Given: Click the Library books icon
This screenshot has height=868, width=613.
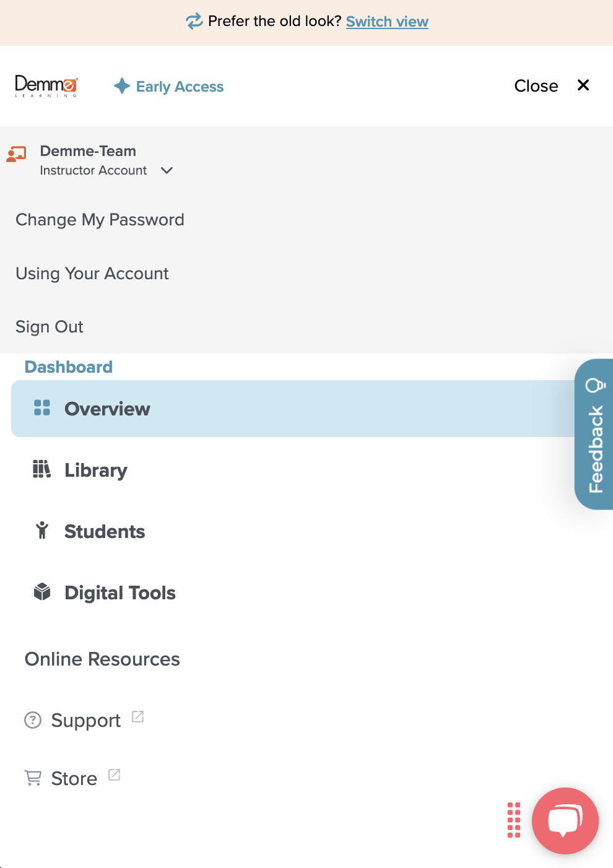Looking at the screenshot, I should tap(41, 469).
